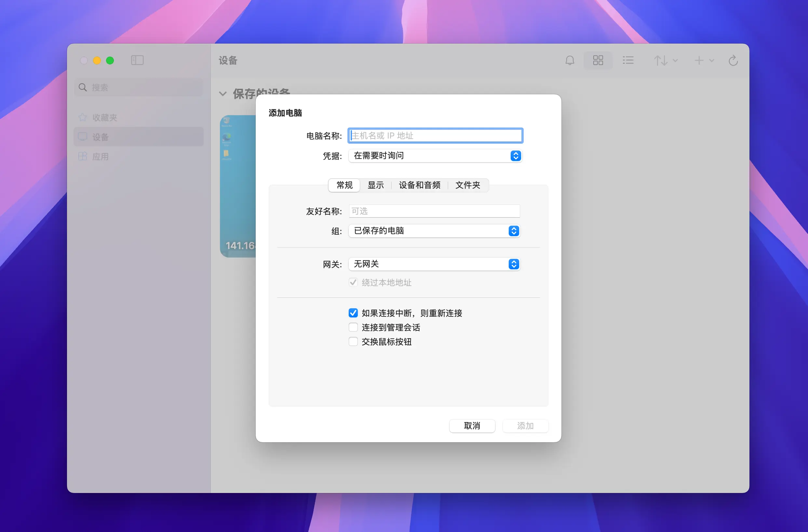The height and width of the screenshot is (532, 808).
Task: Switch to the 常规 tab
Action: pos(344,185)
